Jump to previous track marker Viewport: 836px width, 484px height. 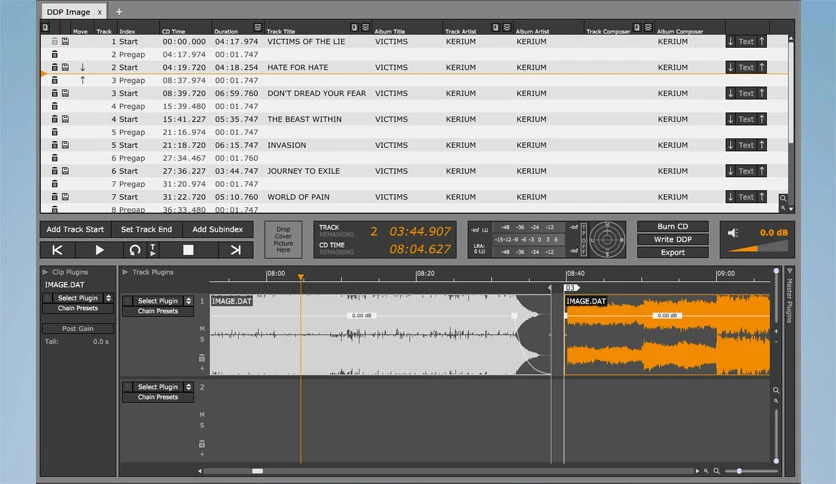click(x=58, y=250)
